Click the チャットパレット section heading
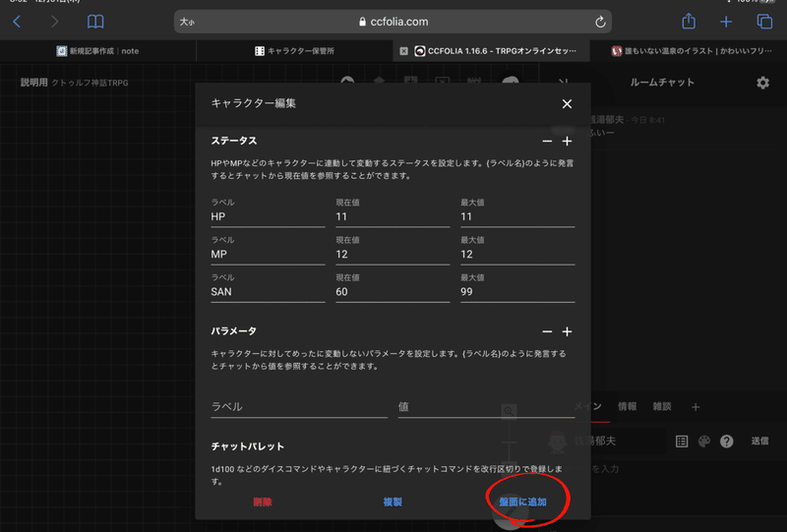The width and height of the screenshot is (787, 532). tap(248, 446)
